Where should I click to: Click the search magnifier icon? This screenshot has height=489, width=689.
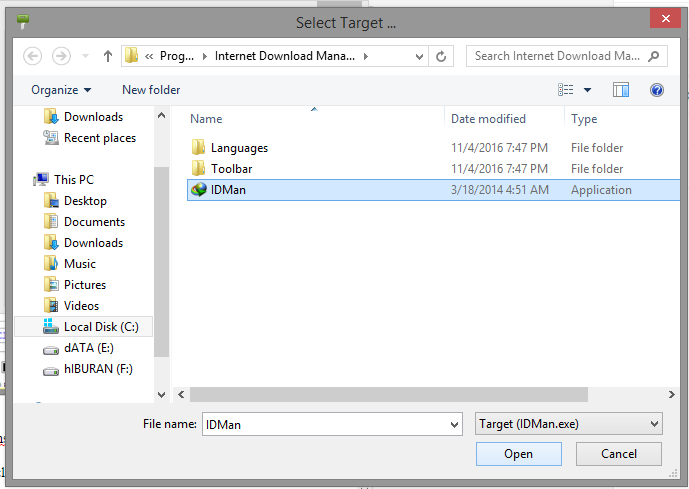pyautogui.click(x=654, y=56)
